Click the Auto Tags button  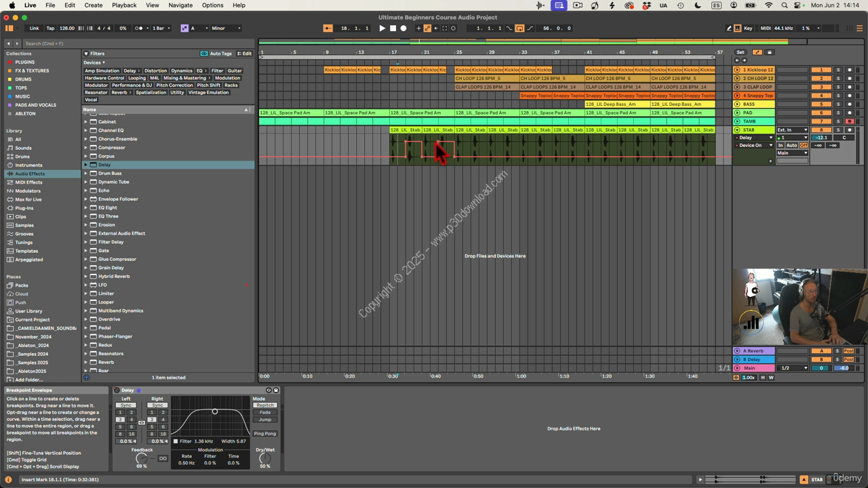pos(216,54)
